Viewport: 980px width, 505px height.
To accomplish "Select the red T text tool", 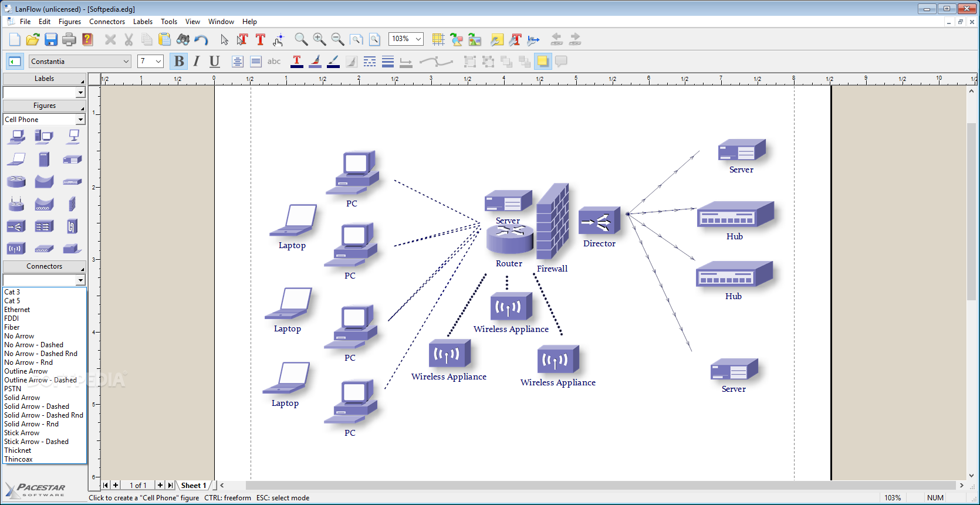I will [261, 39].
